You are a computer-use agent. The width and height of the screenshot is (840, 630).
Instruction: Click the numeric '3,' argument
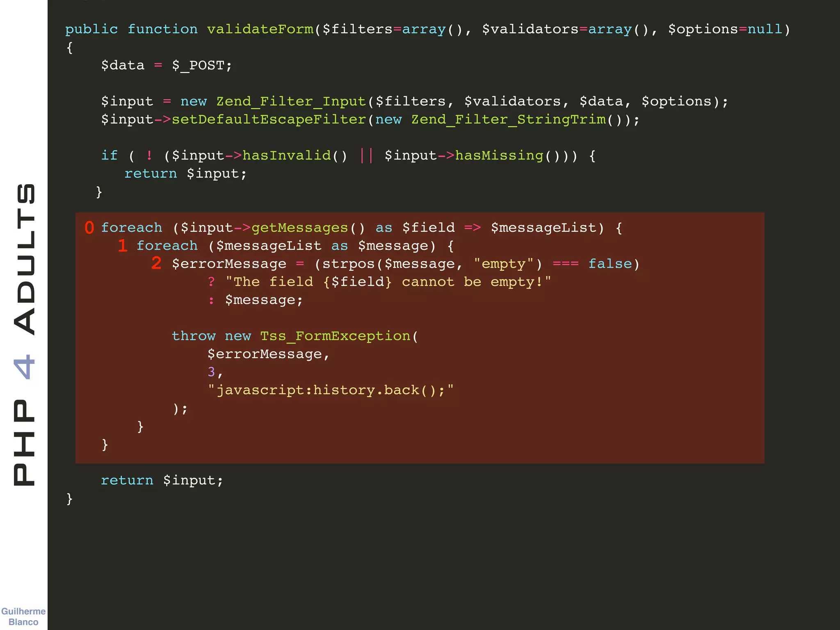click(215, 372)
